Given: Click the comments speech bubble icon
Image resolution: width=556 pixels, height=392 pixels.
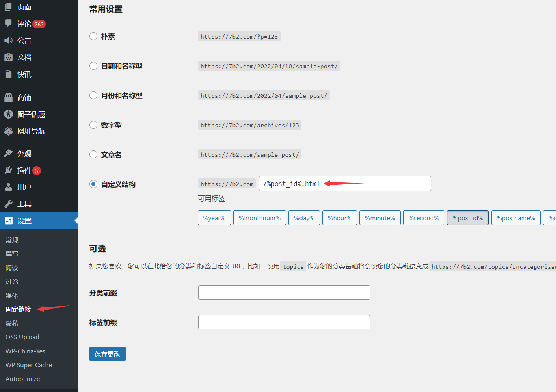Looking at the screenshot, I should tap(8, 24).
